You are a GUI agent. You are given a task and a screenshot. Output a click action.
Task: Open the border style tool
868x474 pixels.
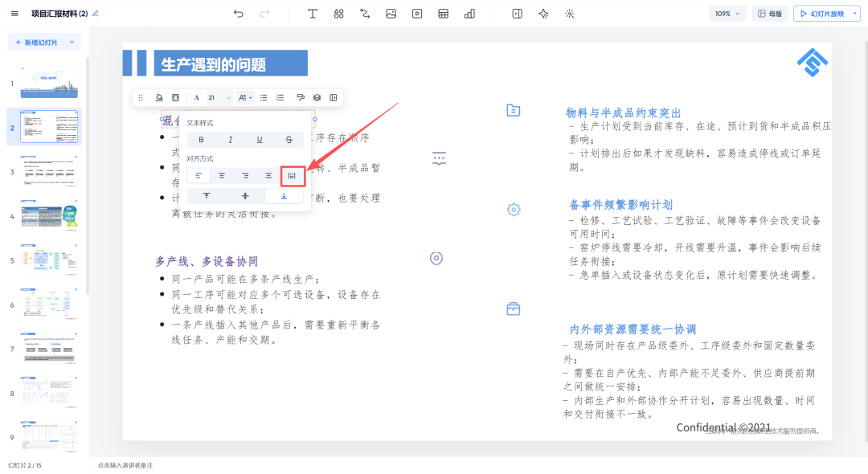(x=175, y=98)
